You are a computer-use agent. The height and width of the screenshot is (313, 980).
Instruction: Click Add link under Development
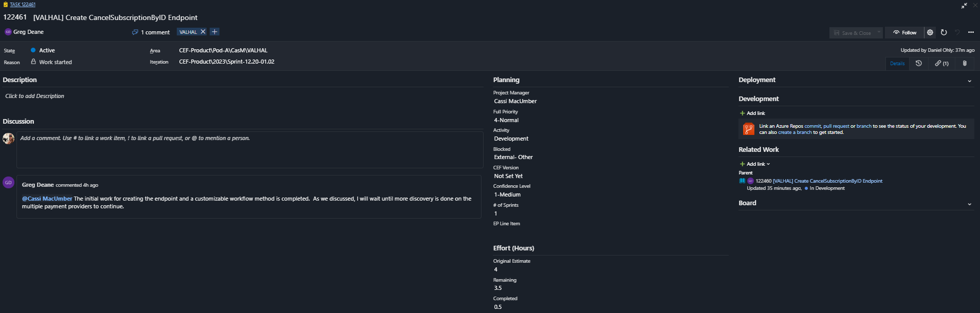click(752, 113)
